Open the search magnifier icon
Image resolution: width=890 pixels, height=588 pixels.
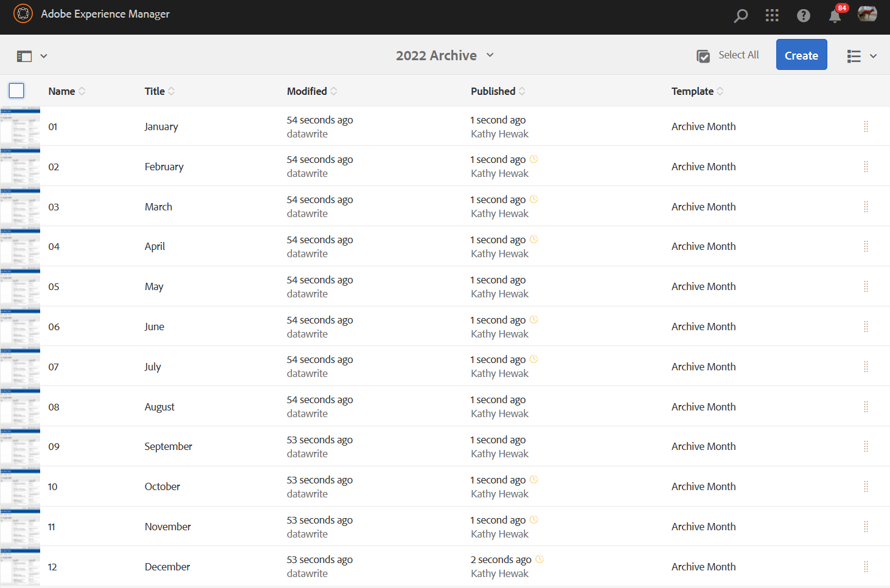pos(740,16)
